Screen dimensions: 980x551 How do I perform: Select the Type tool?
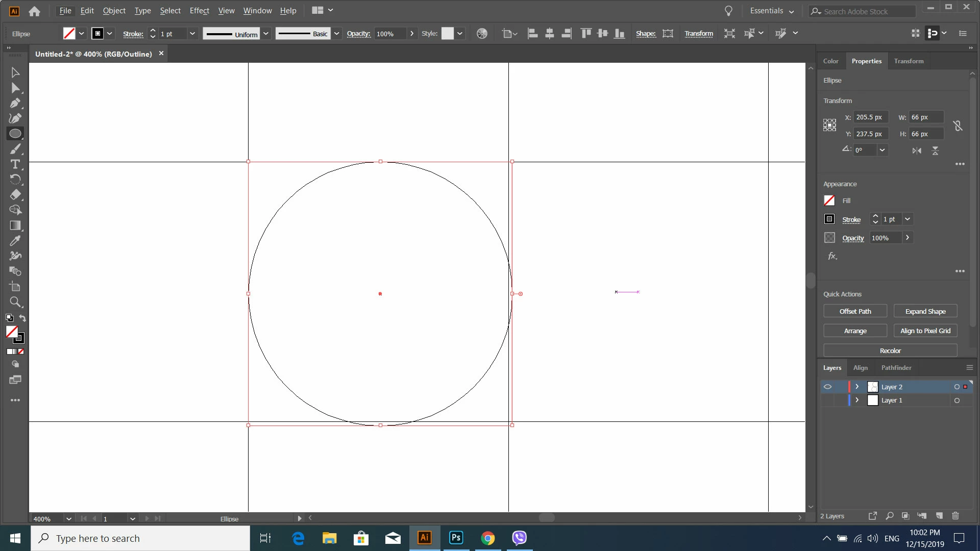(x=15, y=164)
